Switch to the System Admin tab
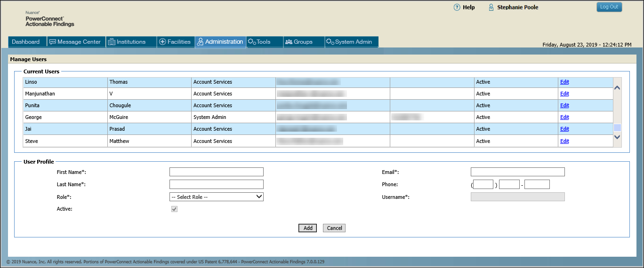This screenshot has height=268, width=644. point(352,42)
